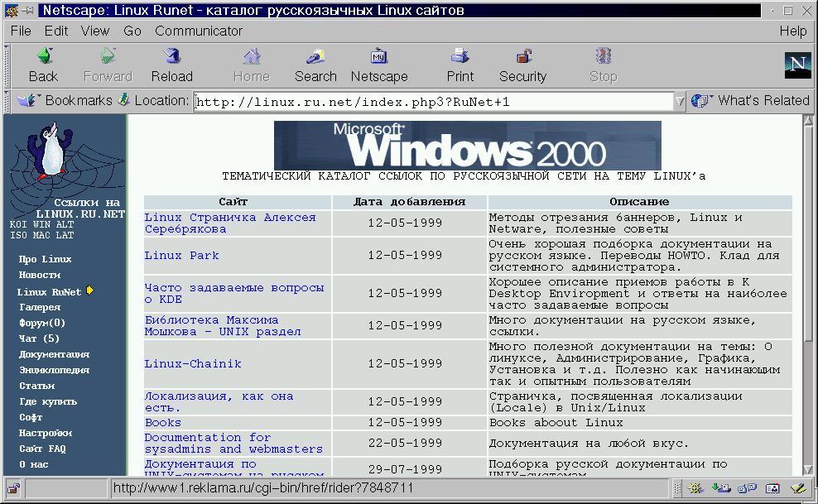Open the File menu
This screenshot has height=504, width=818.
21,31
